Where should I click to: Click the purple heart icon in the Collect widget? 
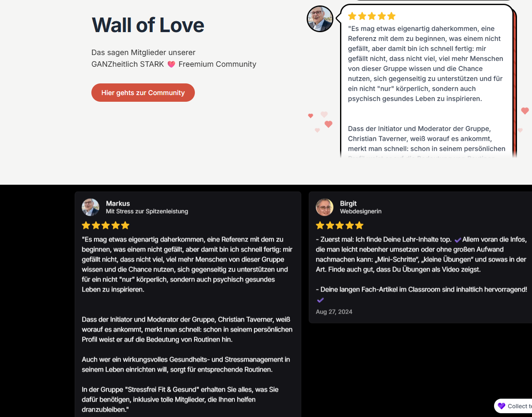[502, 406]
